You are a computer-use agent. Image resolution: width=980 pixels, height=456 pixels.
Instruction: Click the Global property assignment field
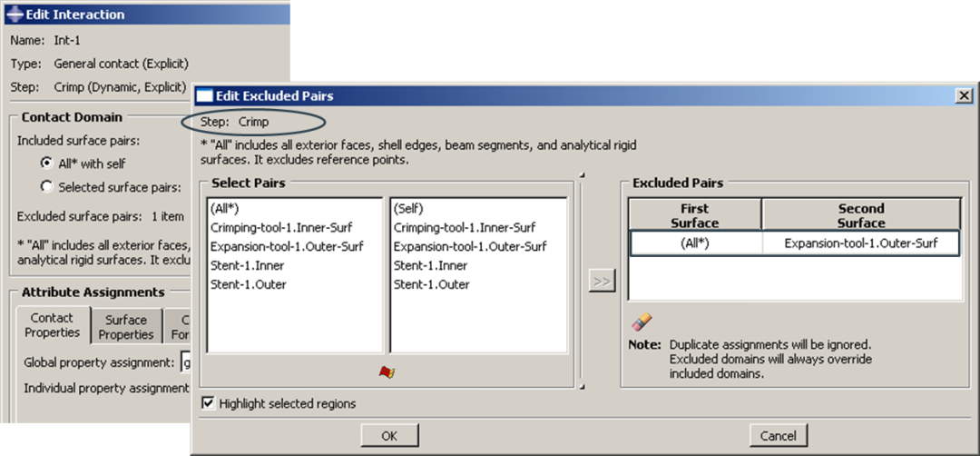point(184,362)
